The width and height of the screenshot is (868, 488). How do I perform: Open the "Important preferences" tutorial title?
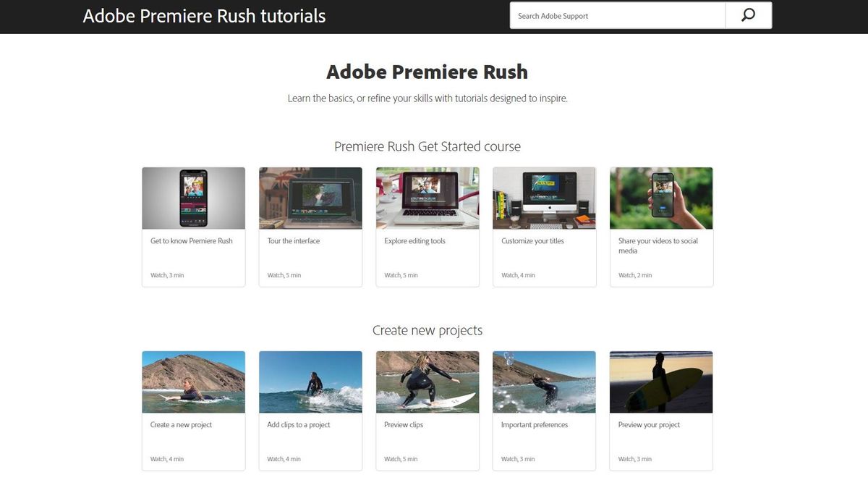click(535, 425)
